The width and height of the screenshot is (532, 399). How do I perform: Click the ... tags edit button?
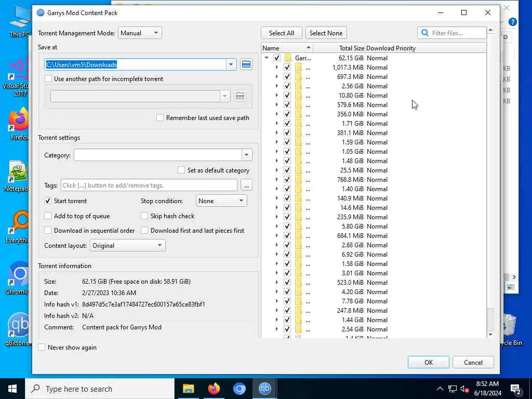246,185
